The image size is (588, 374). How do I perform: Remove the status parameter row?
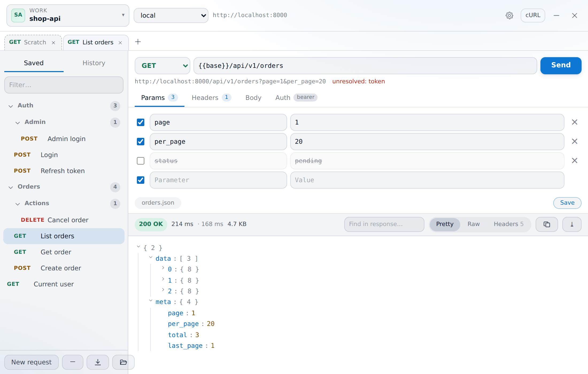coord(575,161)
